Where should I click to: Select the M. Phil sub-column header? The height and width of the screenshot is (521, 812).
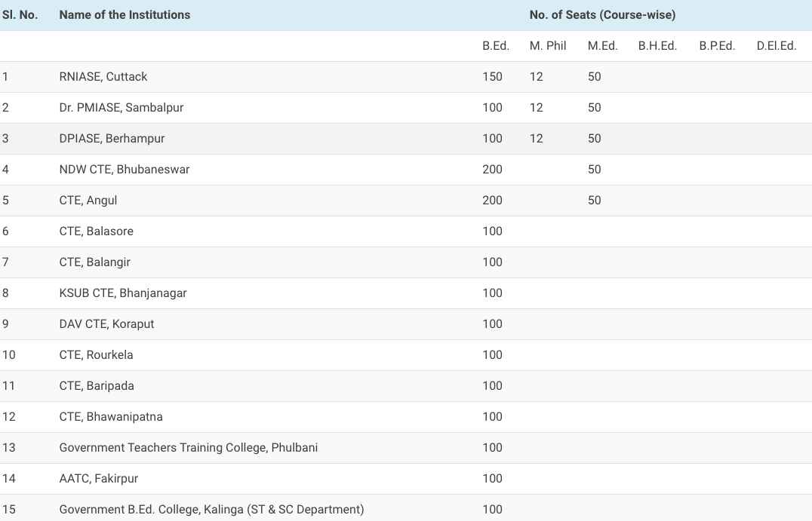[x=548, y=46]
